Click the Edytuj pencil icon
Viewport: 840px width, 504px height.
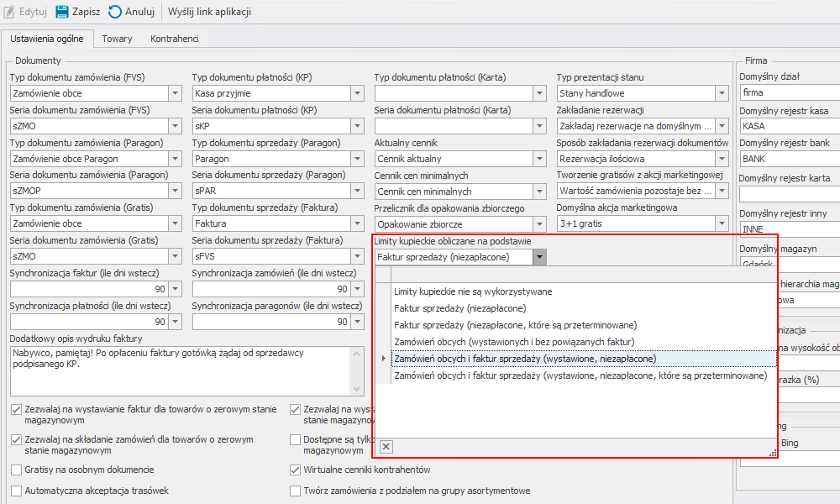pos(10,12)
